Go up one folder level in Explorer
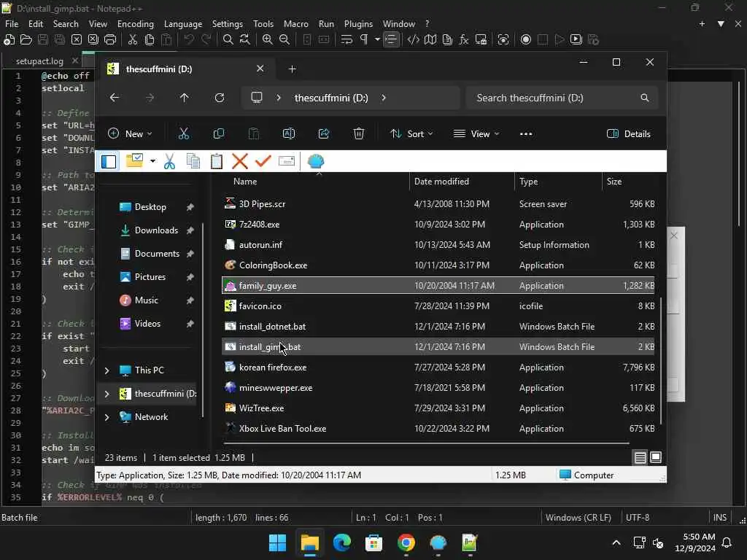The image size is (747, 560). (185, 98)
